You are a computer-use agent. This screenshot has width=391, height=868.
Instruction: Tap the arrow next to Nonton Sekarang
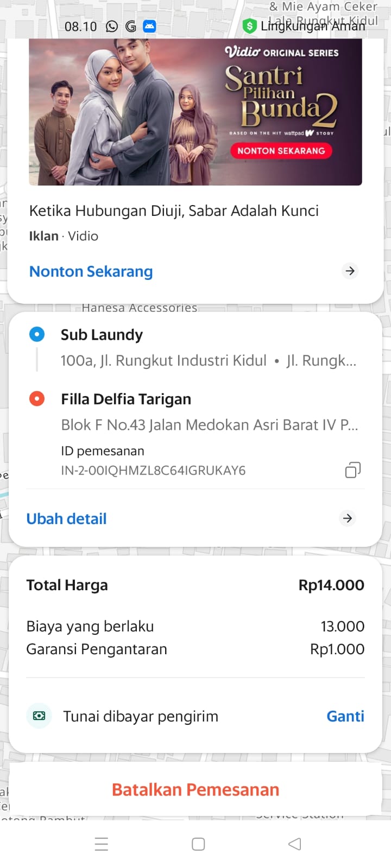[x=350, y=271]
